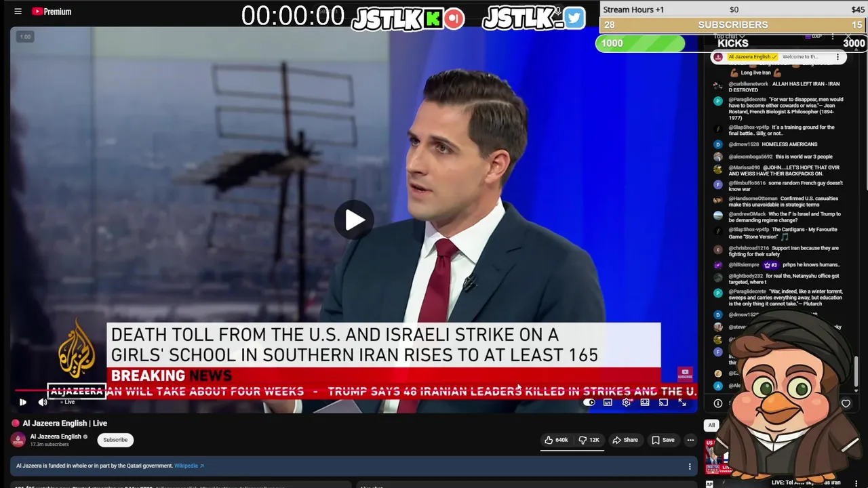Share the live video
The width and height of the screenshot is (868, 488).
coord(625,440)
